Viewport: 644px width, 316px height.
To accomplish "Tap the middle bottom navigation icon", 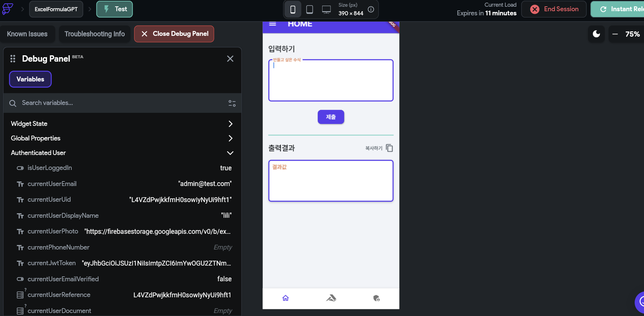I will 331,298.
